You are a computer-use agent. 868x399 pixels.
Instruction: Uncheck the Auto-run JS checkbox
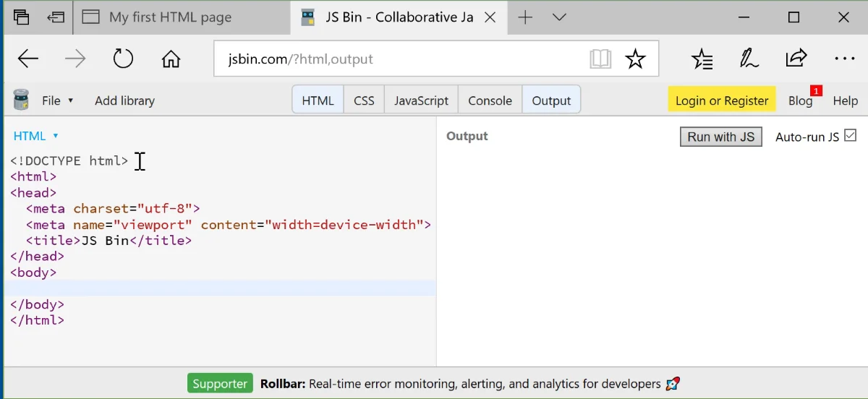(x=850, y=135)
